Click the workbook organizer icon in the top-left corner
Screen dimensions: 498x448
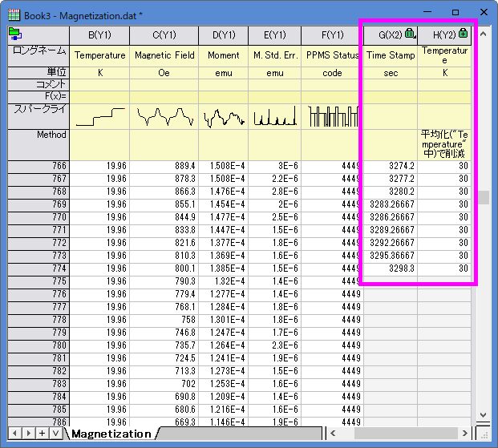point(15,34)
